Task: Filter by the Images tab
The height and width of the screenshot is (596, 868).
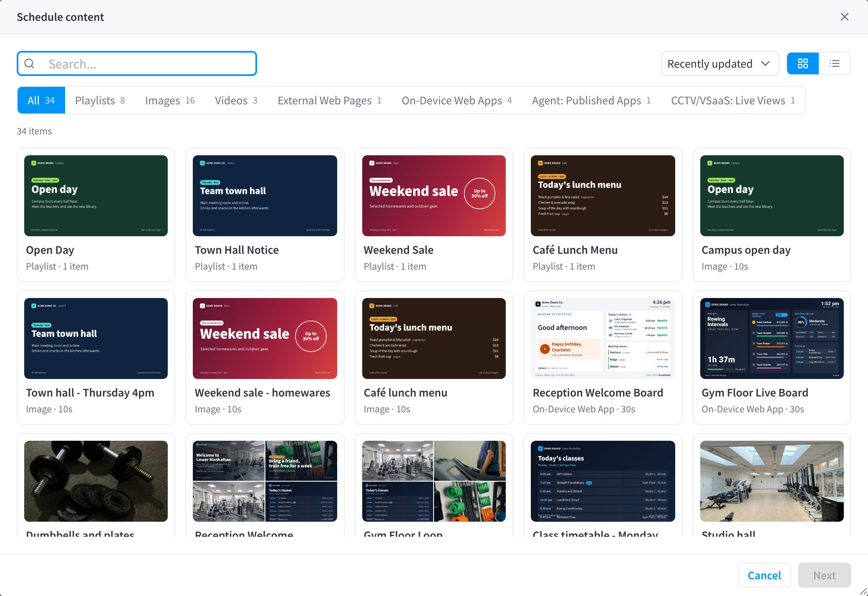Action: pyautogui.click(x=170, y=100)
